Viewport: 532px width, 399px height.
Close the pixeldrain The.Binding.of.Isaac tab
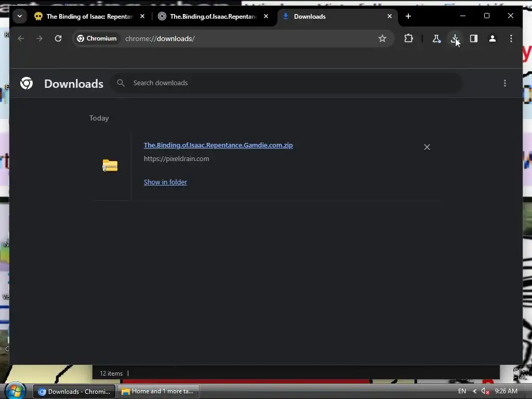click(266, 16)
